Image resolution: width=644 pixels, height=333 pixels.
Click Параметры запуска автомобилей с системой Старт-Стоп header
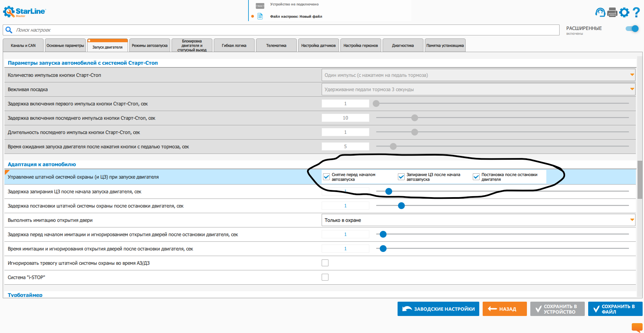point(83,63)
